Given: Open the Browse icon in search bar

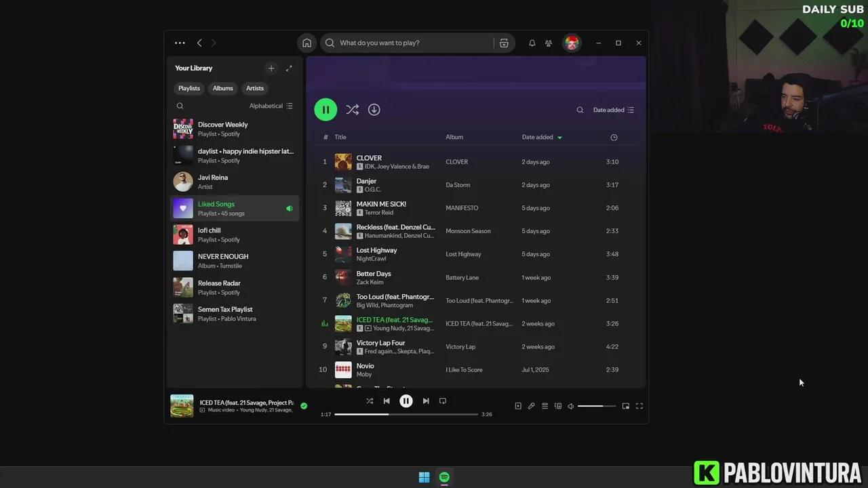Looking at the screenshot, I should click(504, 43).
